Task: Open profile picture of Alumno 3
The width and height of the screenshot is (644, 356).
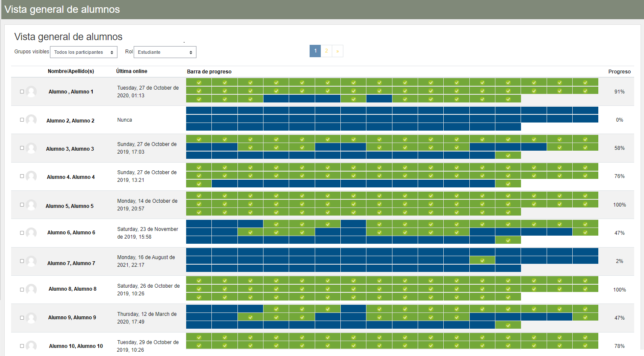Action: point(31,148)
